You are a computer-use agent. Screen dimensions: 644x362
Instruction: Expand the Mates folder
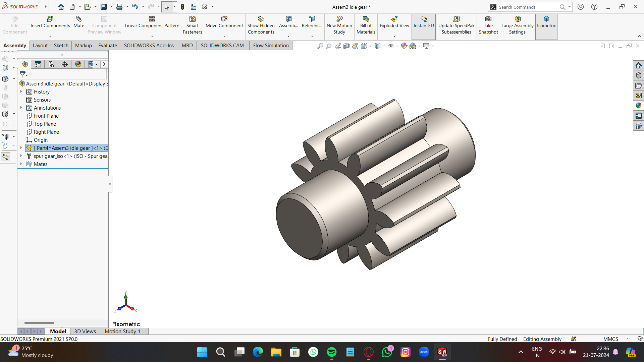point(21,164)
